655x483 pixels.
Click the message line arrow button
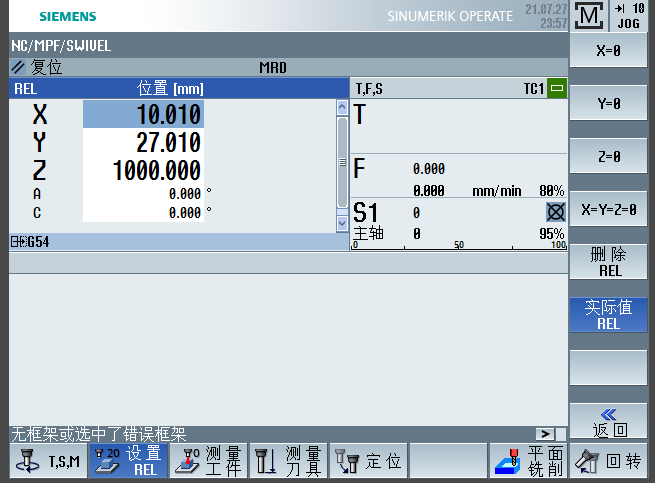545,434
